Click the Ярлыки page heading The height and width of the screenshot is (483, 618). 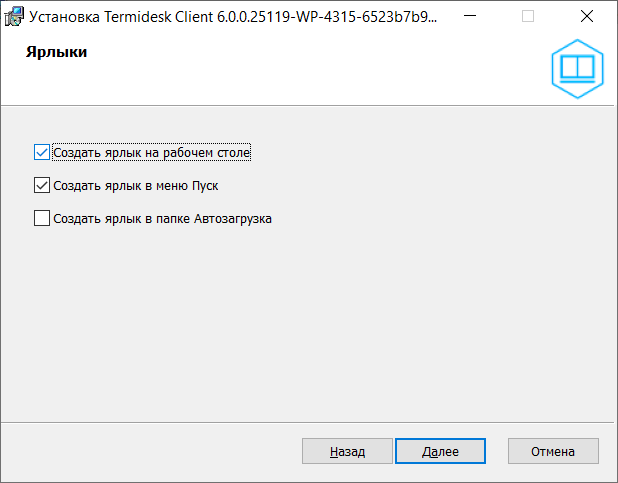point(56,53)
